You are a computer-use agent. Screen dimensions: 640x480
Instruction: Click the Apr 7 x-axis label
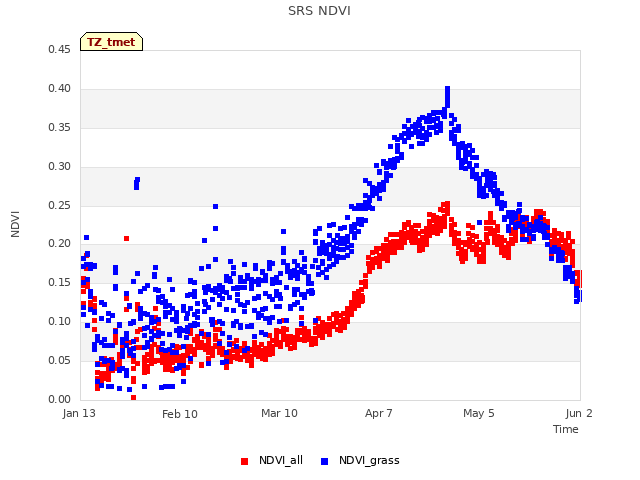coord(379,413)
